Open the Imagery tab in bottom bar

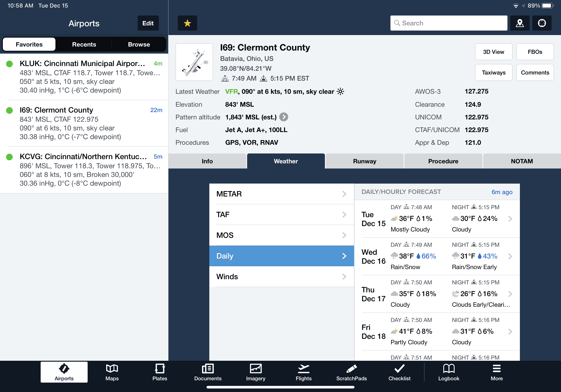pos(256,372)
